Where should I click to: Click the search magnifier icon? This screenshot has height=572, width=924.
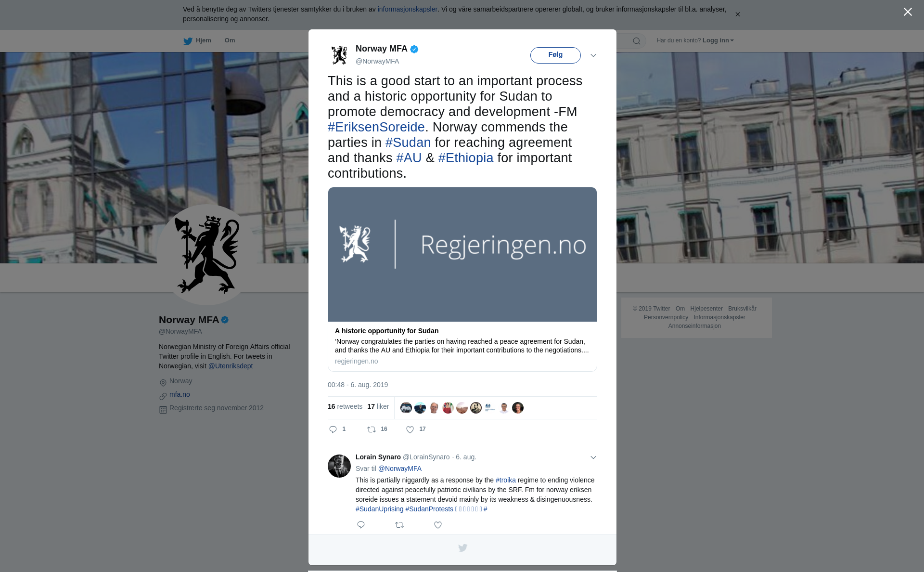637,41
